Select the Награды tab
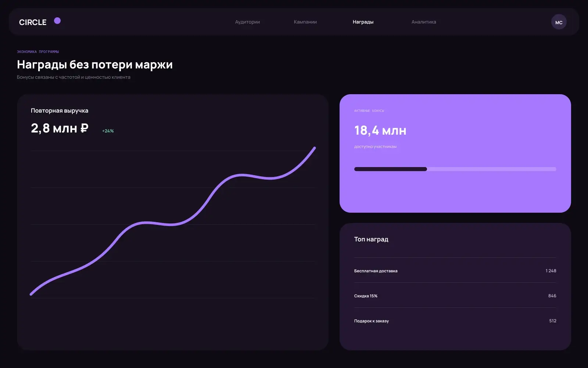This screenshot has width=588, height=368. (363, 22)
